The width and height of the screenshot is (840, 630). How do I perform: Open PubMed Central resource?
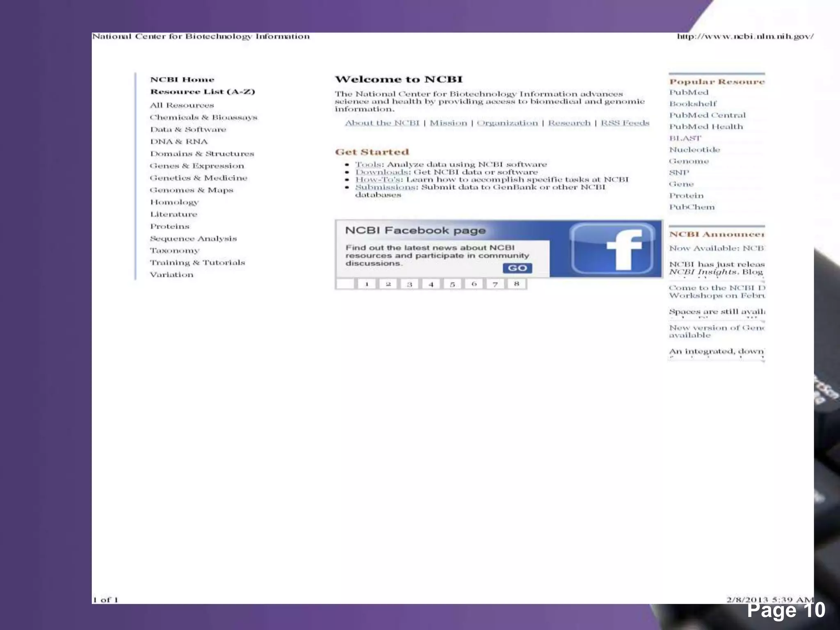[708, 116]
